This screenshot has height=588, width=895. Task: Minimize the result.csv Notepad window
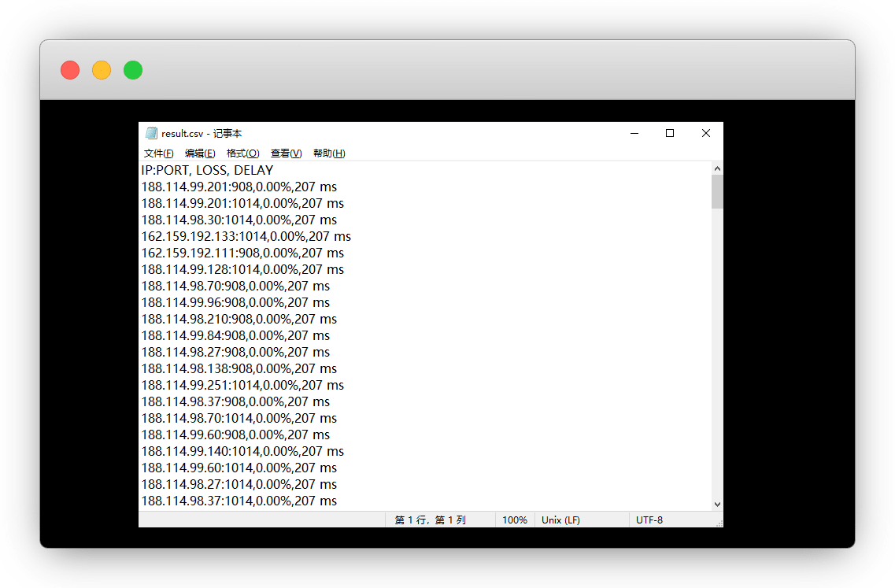634,133
